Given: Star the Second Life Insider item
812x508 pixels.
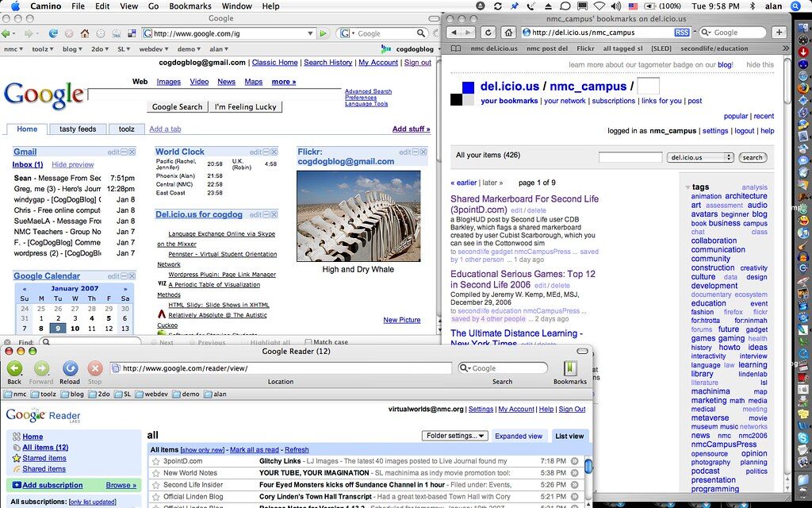Looking at the screenshot, I should 155,485.
